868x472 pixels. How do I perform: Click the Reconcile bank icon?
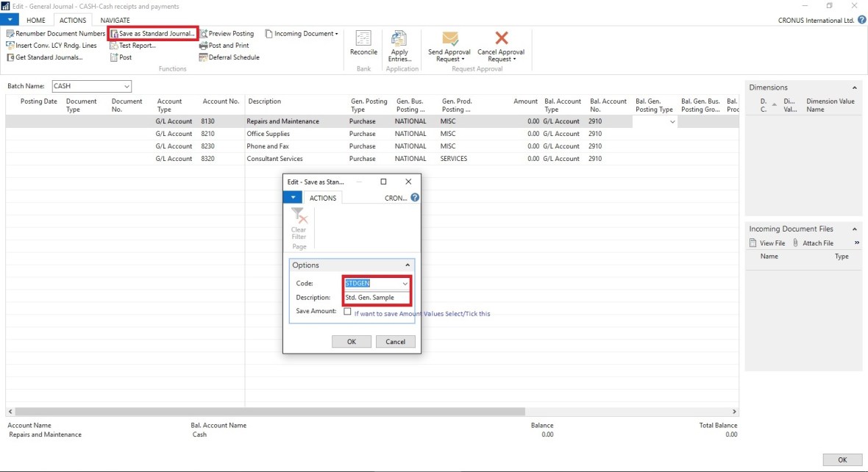[x=363, y=39]
